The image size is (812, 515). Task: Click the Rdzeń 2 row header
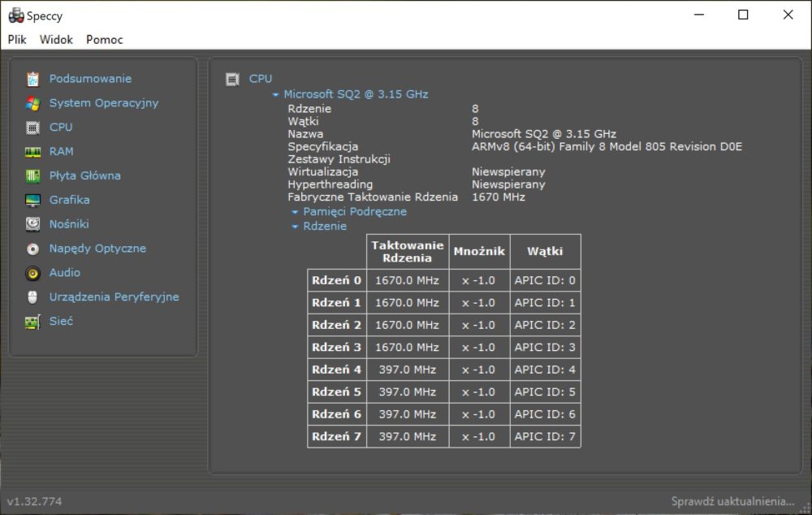click(x=337, y=325)
